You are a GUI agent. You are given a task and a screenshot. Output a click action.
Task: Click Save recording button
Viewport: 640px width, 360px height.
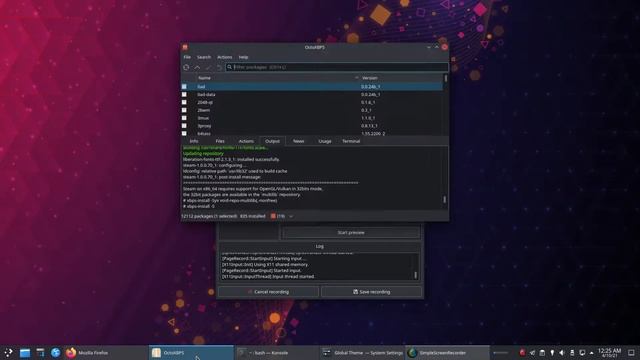[371, 292]
